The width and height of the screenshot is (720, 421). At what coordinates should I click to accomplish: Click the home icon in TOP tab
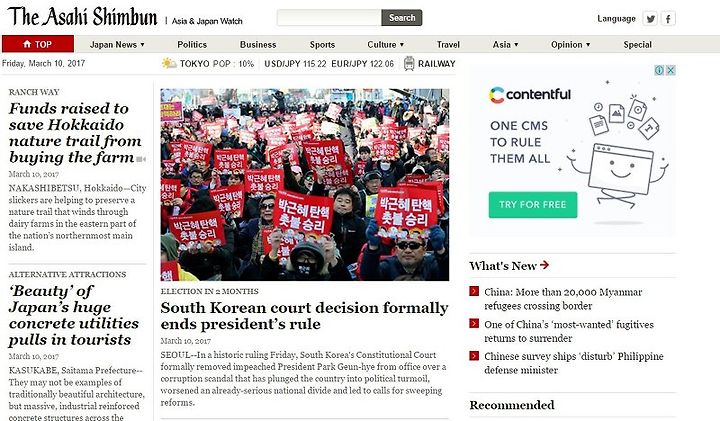(27, 44)
